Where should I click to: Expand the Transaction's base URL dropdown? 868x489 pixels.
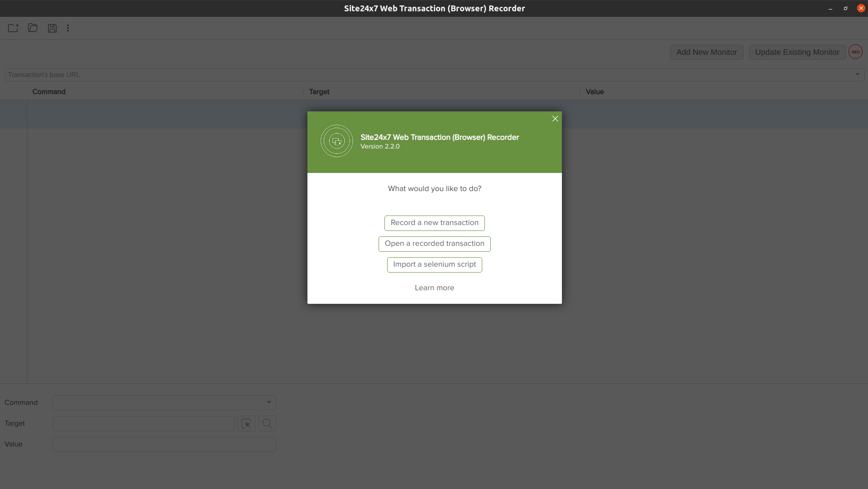(x=857, y=75)
